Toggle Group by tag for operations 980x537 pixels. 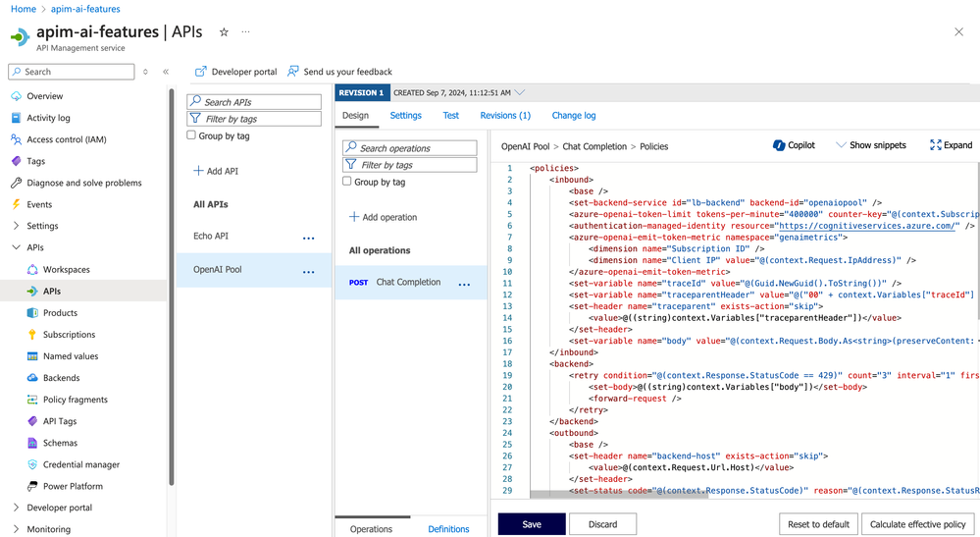pyautogui.click(x=347, y=182)
